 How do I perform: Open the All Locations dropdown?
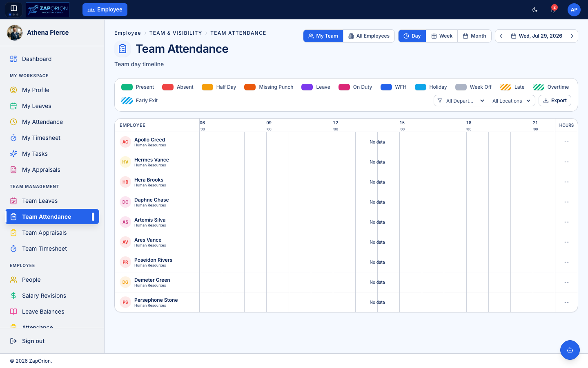pos(511,101)
